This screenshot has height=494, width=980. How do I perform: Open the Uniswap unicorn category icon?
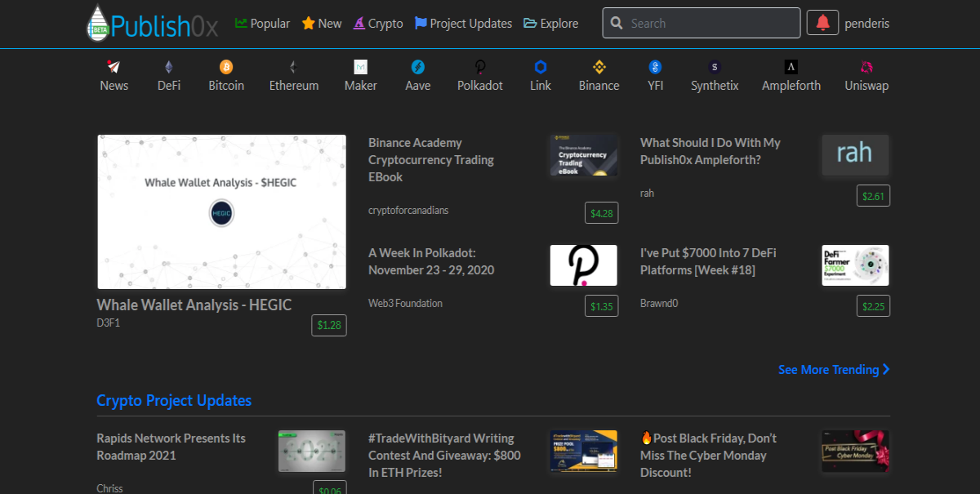[866, 67]
